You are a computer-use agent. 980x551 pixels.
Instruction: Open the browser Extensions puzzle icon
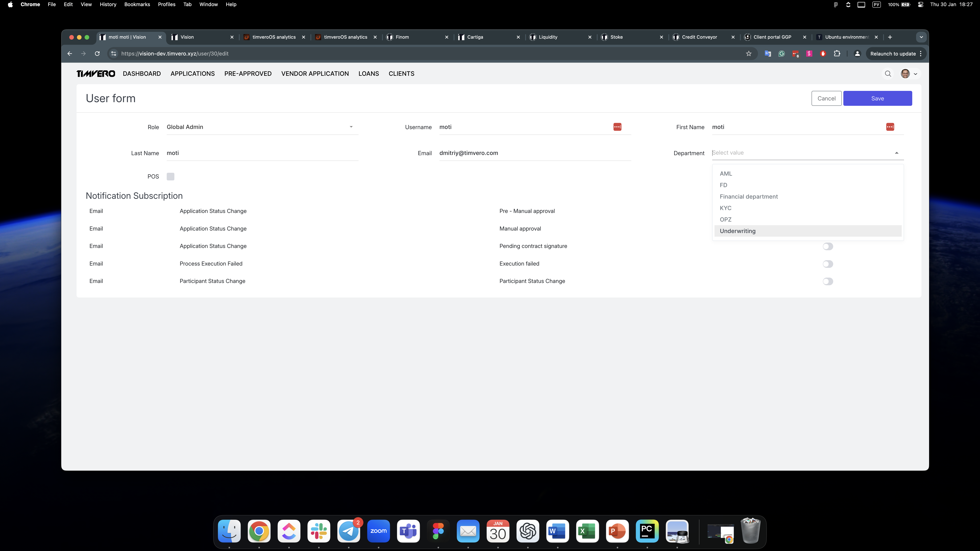pyautogui.click(x=837, y=54)
